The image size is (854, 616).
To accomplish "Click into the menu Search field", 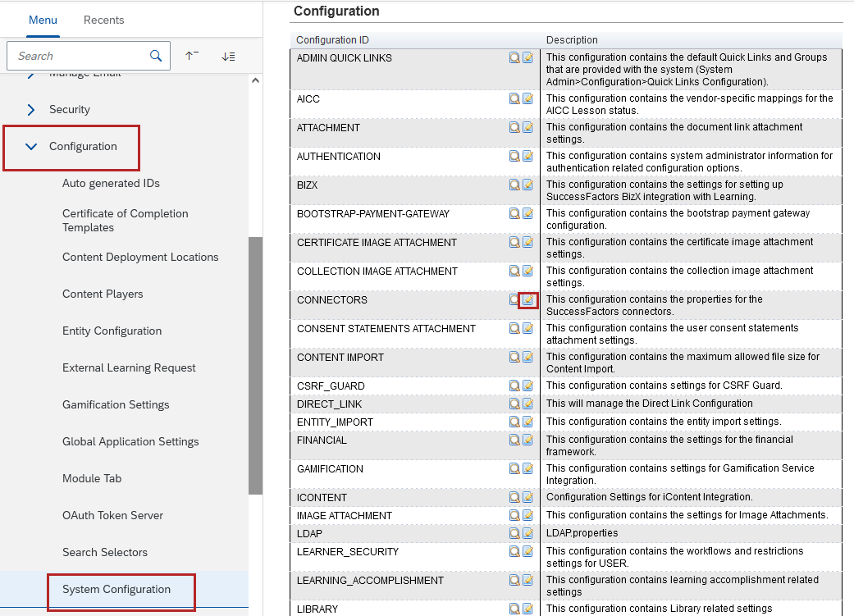I will (78, 56).
